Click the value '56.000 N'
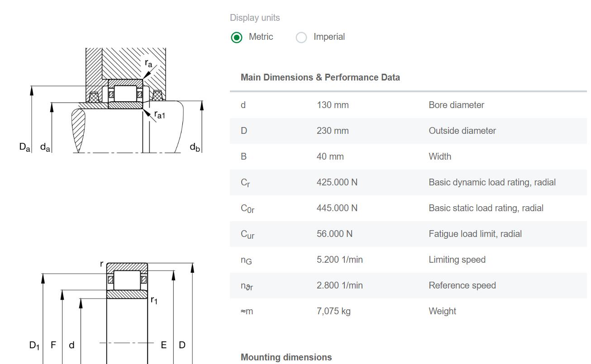Image resolution: width=591 pixels, height=364 pixels. (335, 234)
